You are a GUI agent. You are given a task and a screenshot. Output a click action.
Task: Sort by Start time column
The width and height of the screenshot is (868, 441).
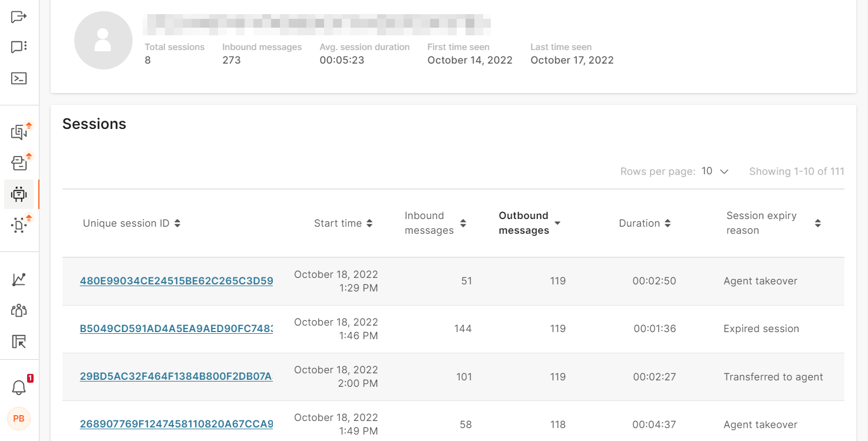(343, 223)
